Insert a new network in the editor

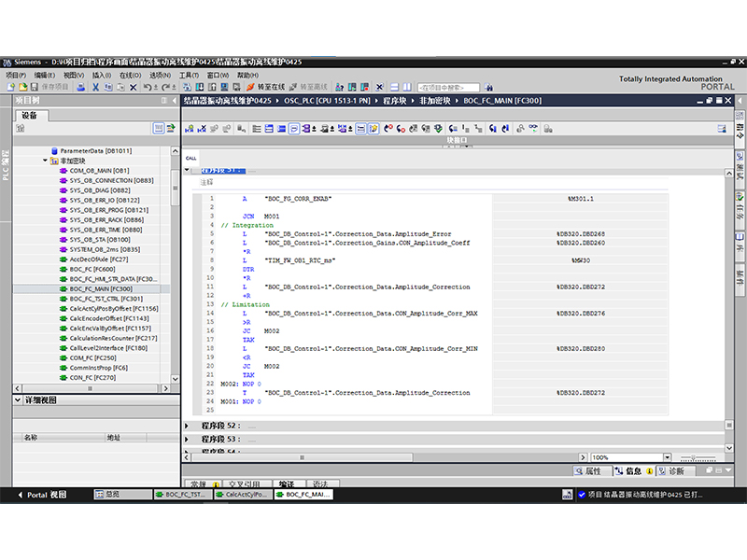click(190, 129)
